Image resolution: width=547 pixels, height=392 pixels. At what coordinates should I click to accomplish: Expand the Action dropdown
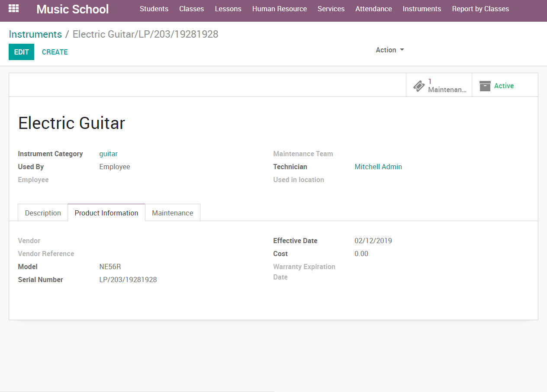click(x=389, y=50)
